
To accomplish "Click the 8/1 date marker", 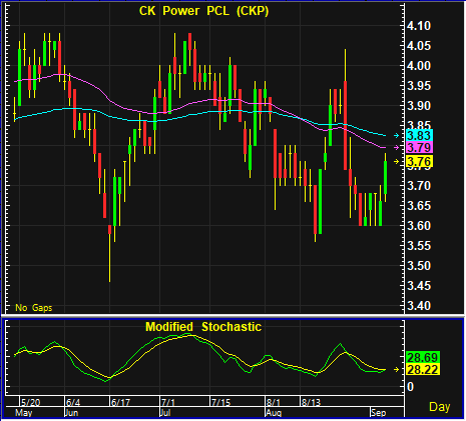I will click(x=273, y=402).
